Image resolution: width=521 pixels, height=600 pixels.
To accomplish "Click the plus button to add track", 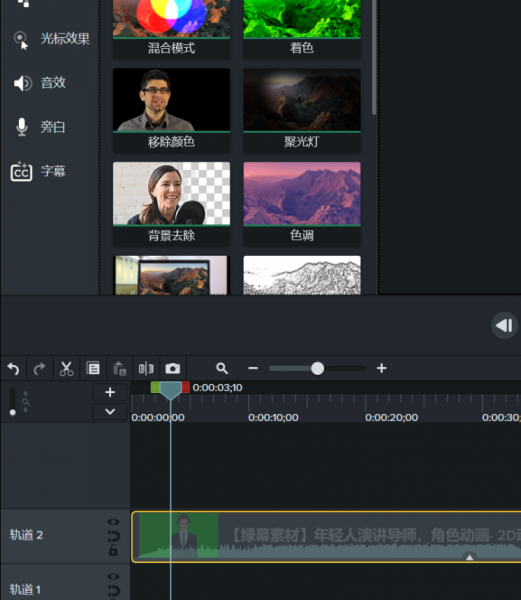I will tap(110, 392).
